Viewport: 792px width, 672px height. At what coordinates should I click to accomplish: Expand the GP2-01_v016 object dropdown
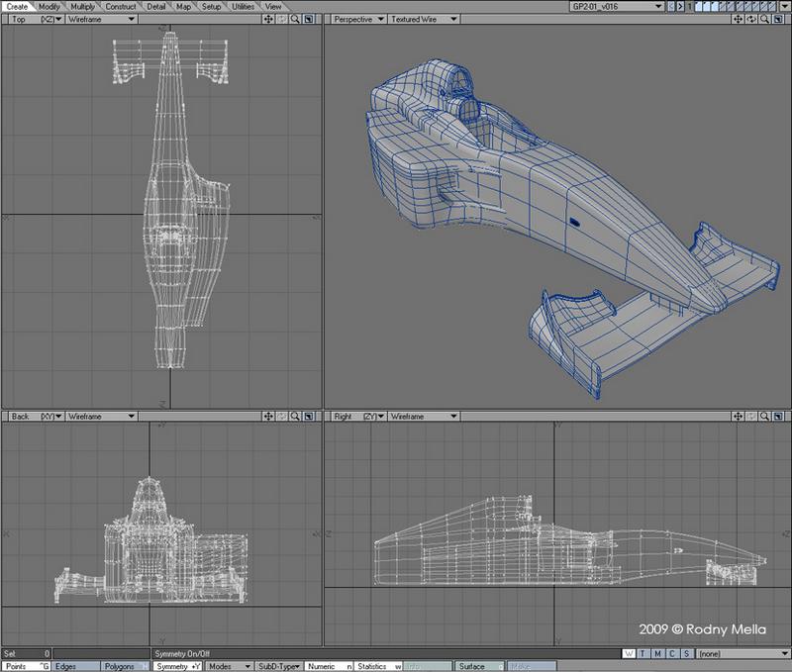coord(616,6)
